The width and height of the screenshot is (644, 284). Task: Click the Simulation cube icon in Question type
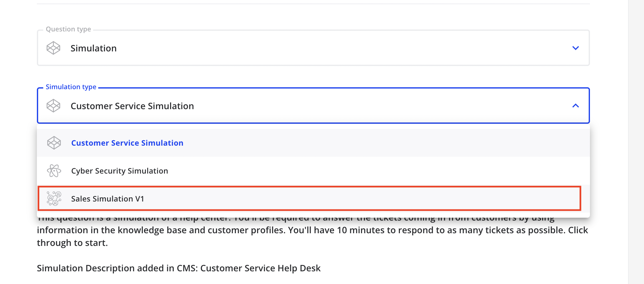point(53,48)
